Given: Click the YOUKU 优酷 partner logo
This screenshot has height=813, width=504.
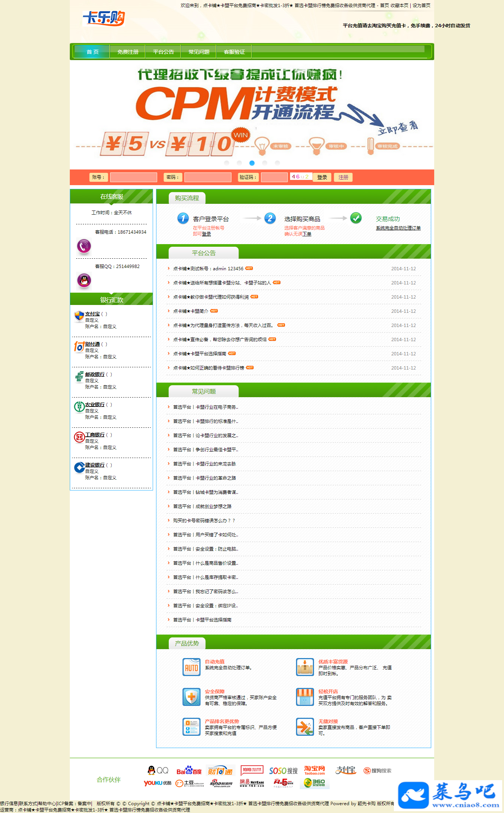Looking at the screenshot, I should pos(158,783).
